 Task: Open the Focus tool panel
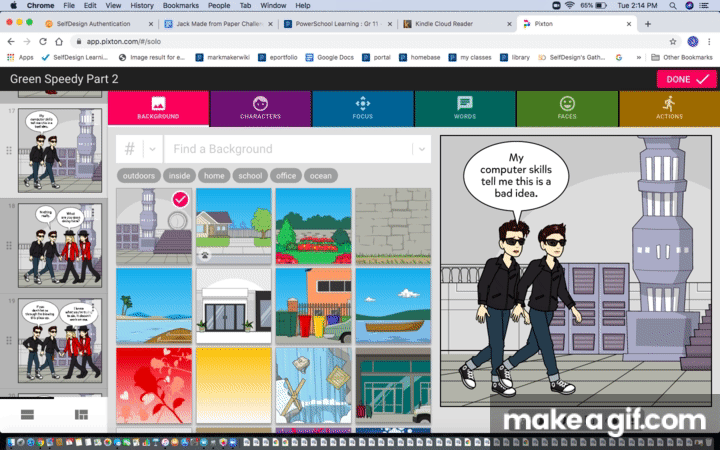(362, 108)
